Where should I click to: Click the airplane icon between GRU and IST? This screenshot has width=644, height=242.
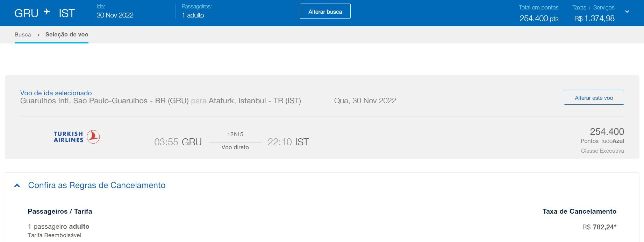47,12
